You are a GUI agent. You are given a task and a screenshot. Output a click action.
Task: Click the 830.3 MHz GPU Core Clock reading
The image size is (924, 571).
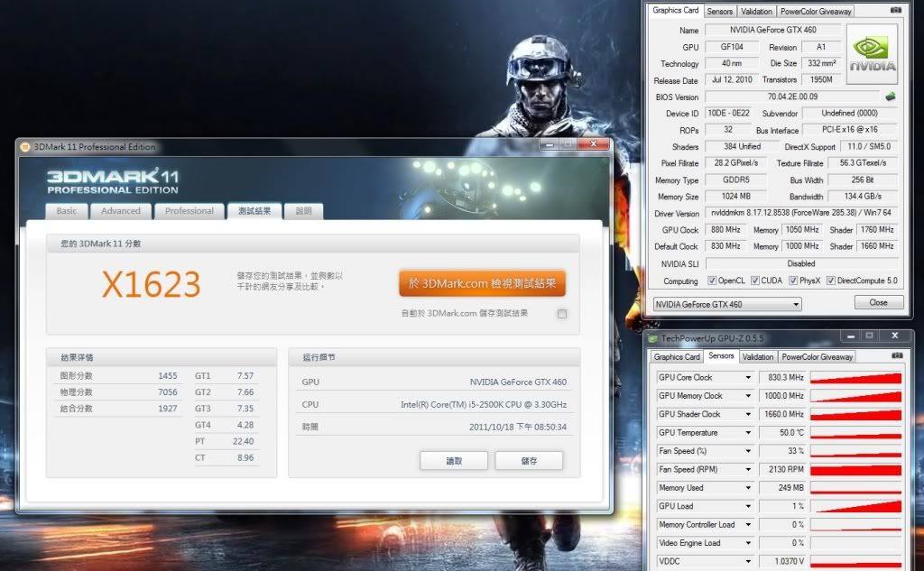(782, 377)
